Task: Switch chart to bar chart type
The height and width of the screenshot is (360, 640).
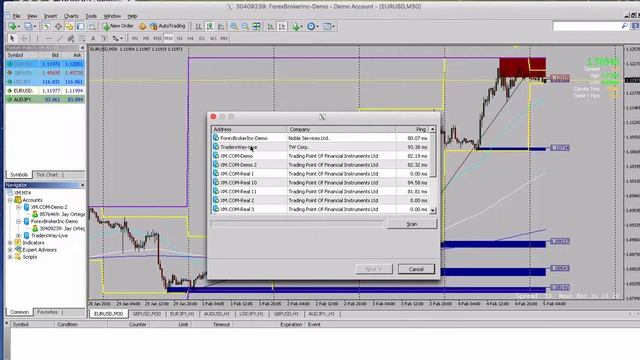Action: (x=198, y=26)
